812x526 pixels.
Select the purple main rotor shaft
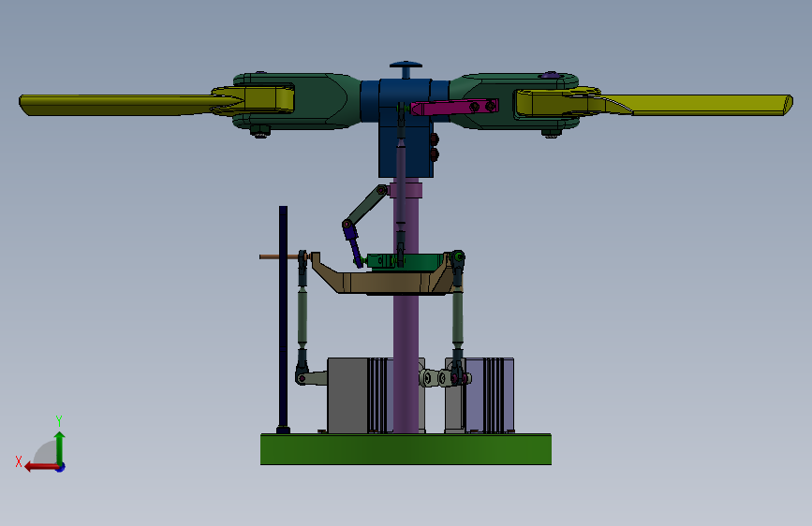point(406,331)
